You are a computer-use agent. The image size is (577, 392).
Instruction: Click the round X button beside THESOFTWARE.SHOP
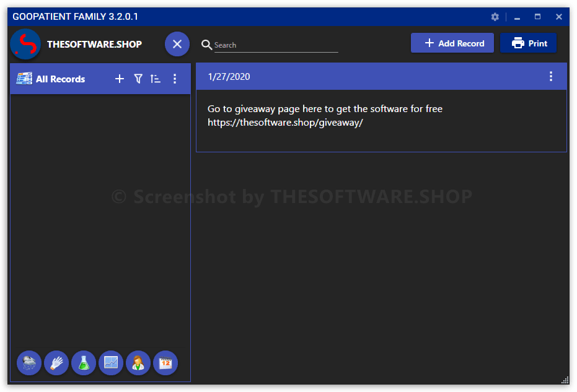click(177, 44)
